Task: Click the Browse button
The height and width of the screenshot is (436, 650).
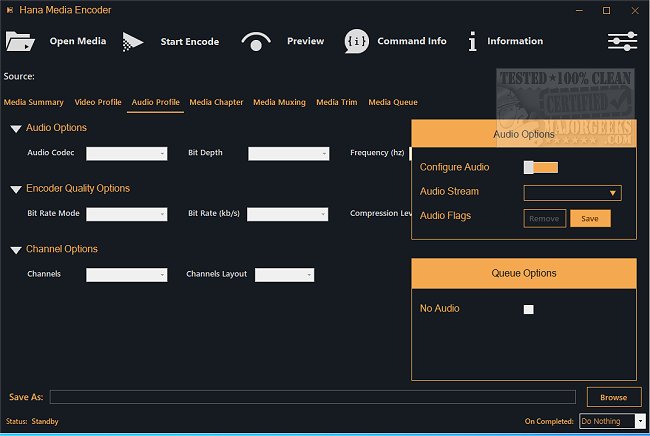Action: click(x=613, y=397)
